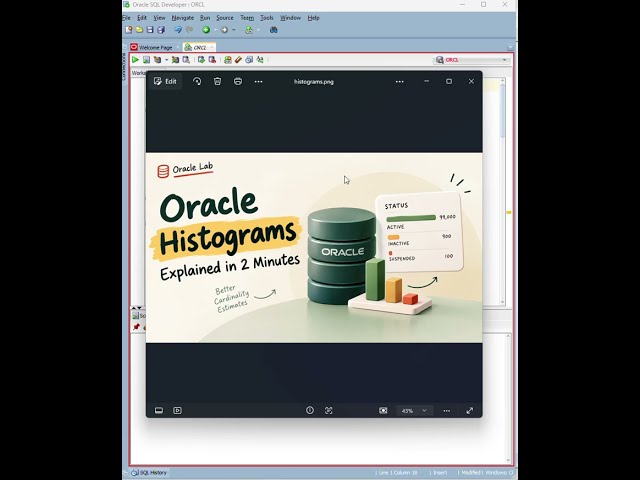This screenshot has height=480, width=640.
Task: Open the View menu
Action: [x=159, y=18]
